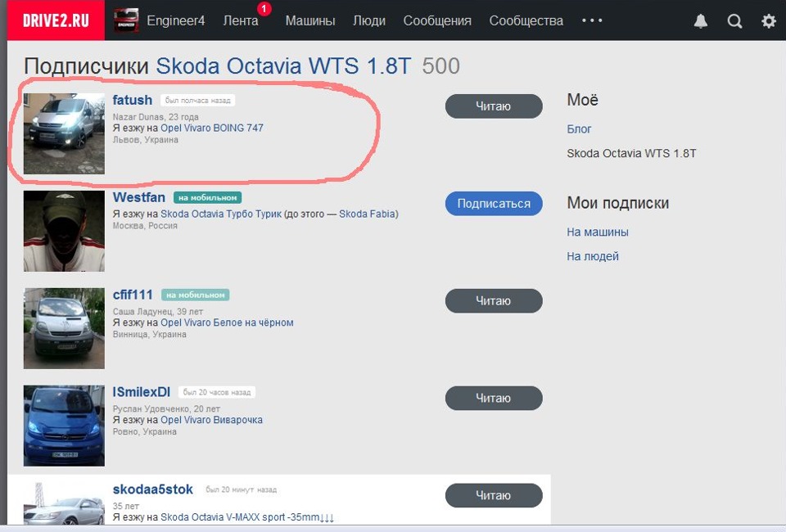Toggle Читаю button for ISmilexDI

[x=493, y=398]
